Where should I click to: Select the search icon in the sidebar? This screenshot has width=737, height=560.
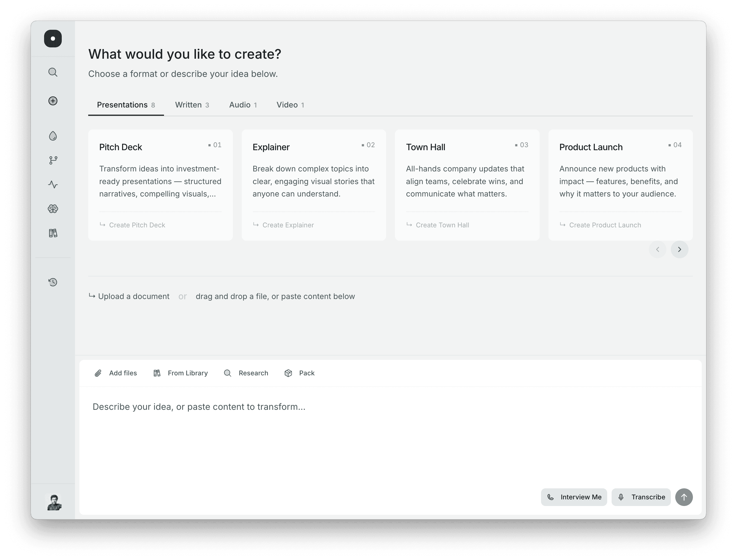tap(53, 72)
